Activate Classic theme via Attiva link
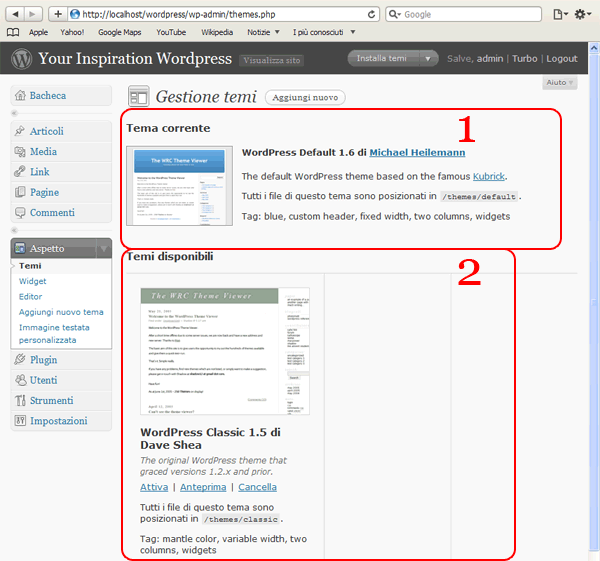This screenshot has height=561, width=600. 154,487
